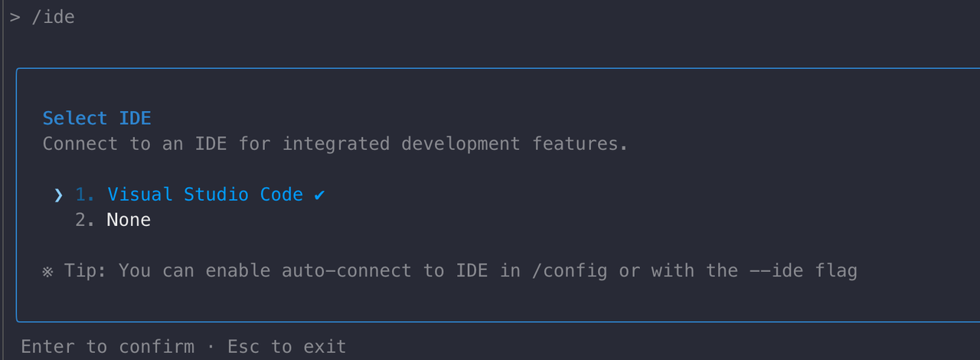Click the prompt chevron before /ide
Viewport: 980px width, 360px height.
(15, 17)
